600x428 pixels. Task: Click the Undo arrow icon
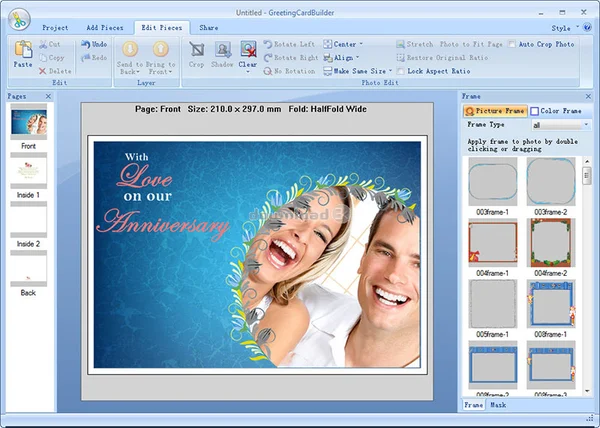(x=85, y=44)
